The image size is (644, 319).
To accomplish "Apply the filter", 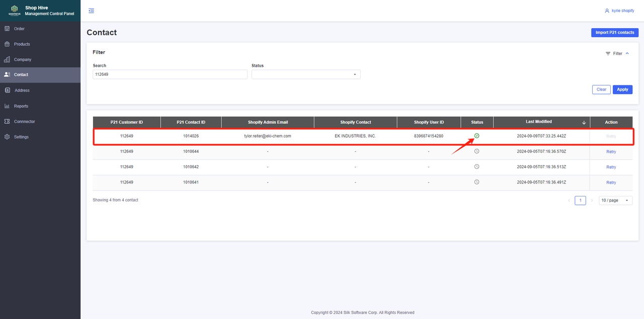I will click(x=623, y=89).
